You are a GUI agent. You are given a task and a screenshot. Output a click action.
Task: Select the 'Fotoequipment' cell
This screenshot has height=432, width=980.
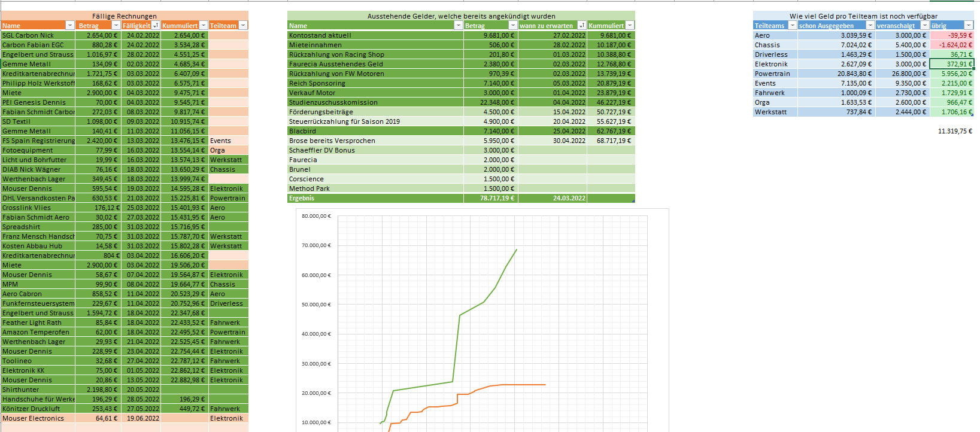pos(38,150)
